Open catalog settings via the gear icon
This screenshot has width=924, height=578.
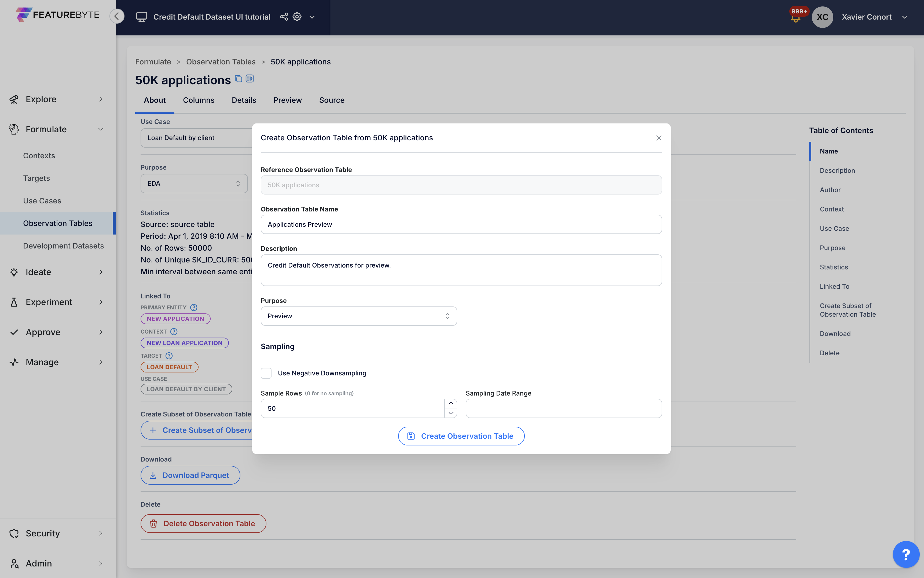tap(297, 17)
